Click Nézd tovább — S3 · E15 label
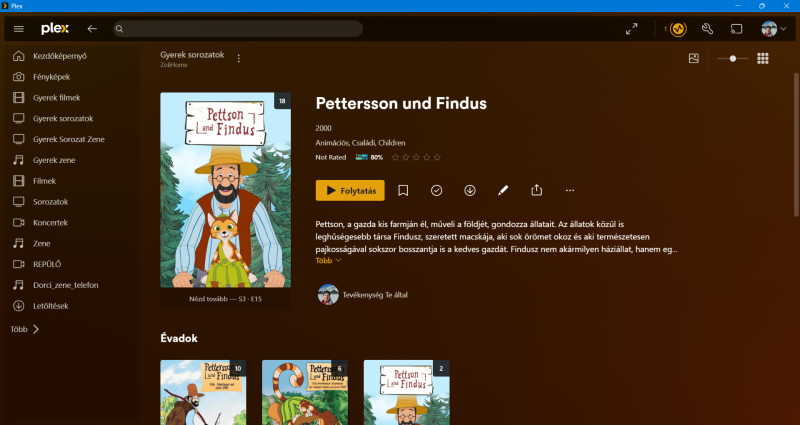This screenshot has height=425, width=800. [226, 298]
